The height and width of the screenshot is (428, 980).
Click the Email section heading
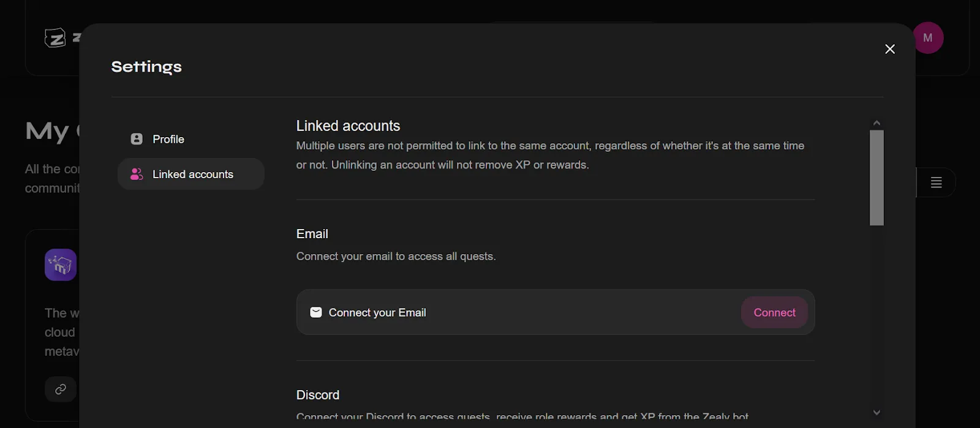click(x=312, y=234)
